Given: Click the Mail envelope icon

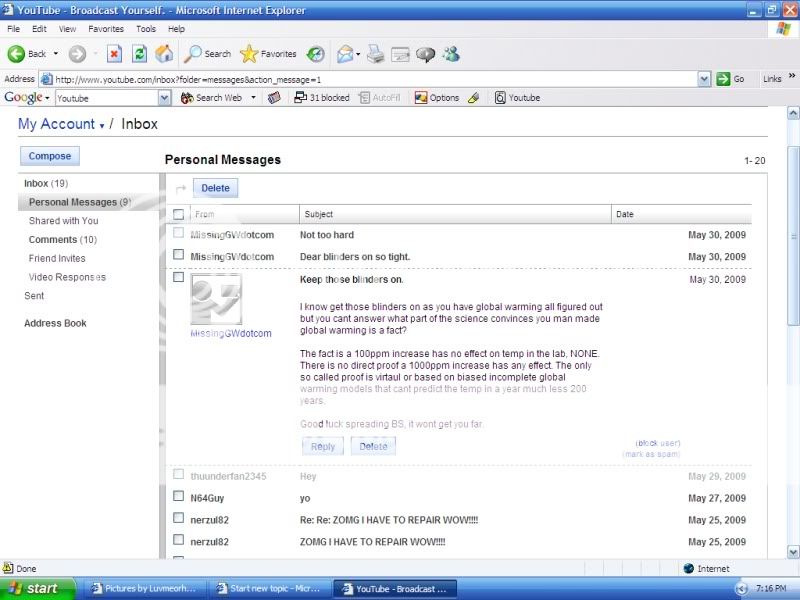Looking at the screenshot, I should click(345, 54).
